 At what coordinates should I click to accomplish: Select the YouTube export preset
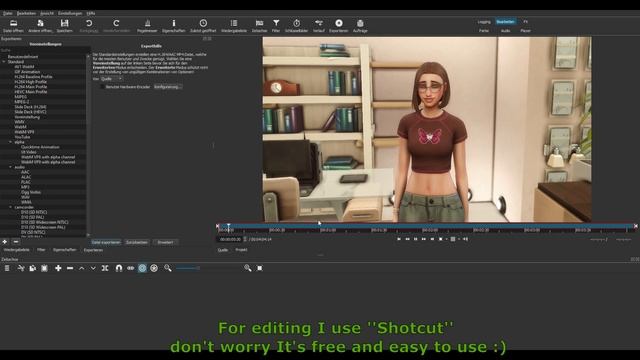[x=22, y=137]
